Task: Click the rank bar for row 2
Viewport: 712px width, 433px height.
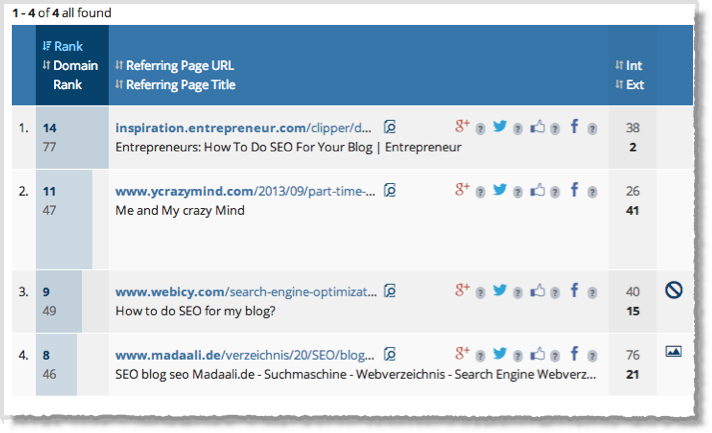Action: coord(64,220)
